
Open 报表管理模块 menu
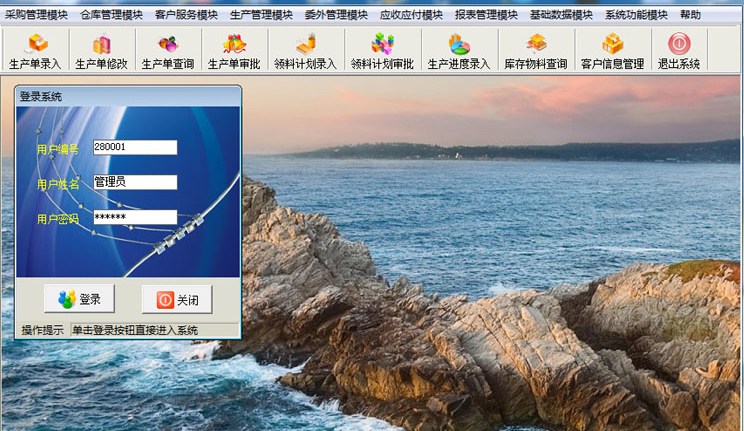pos(486,15)
